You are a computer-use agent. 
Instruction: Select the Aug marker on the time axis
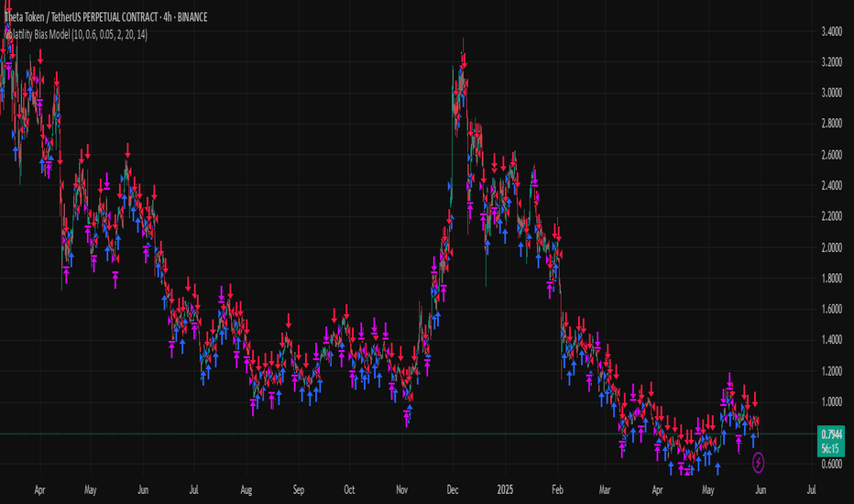point(246,490)
